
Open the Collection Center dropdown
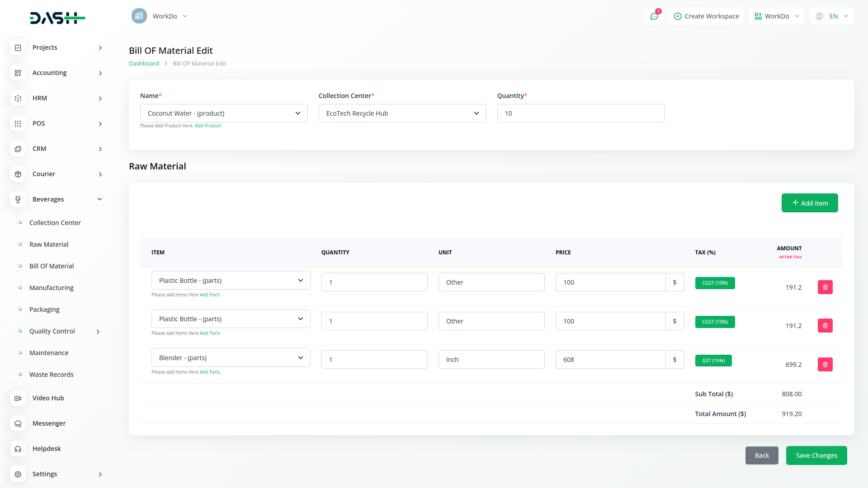click(402, 113)
